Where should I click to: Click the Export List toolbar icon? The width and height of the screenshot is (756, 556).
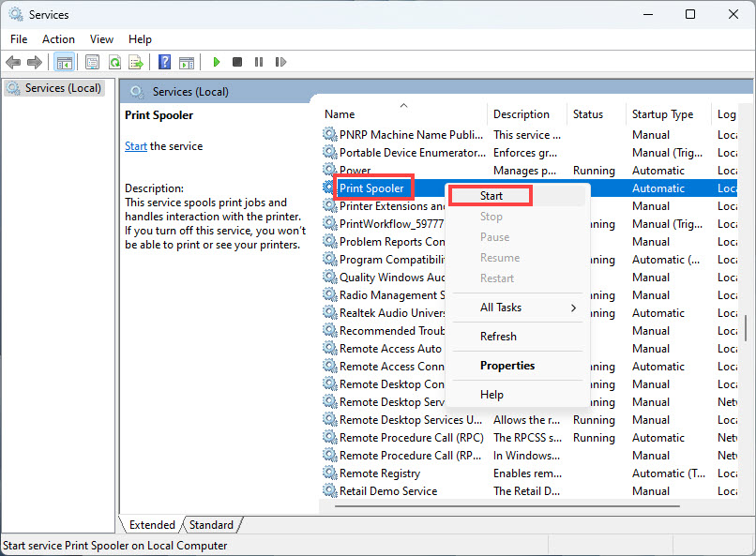click(x=137, y=62)
